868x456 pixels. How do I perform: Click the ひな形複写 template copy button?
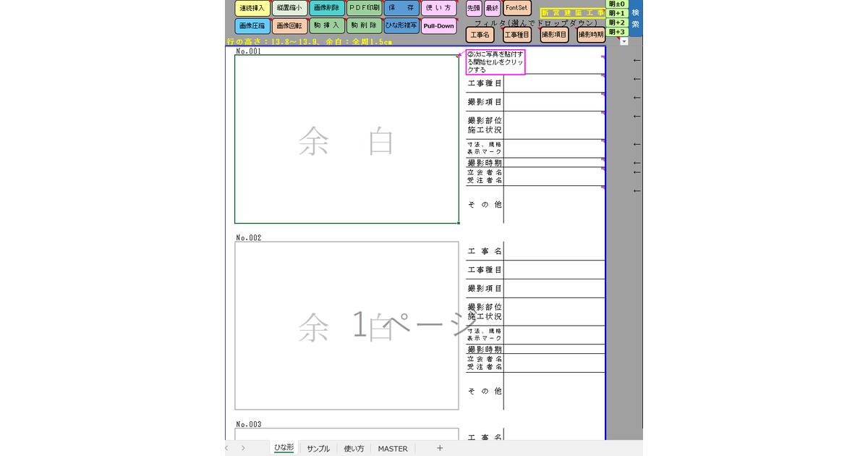[401, 26]
